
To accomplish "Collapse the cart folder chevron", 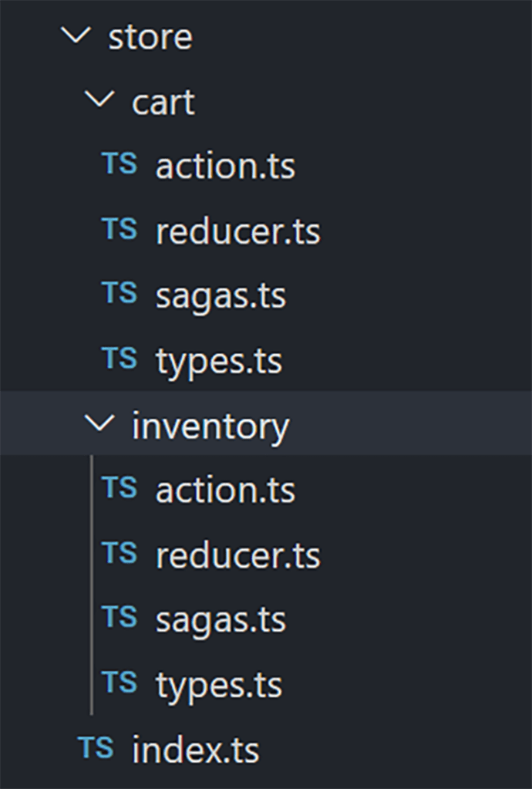I will 99,99.
